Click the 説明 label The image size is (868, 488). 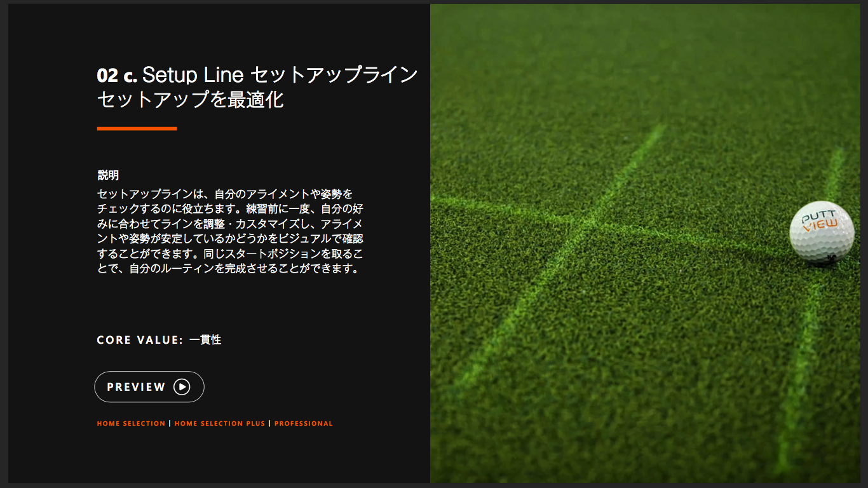(x=108, y=175)
